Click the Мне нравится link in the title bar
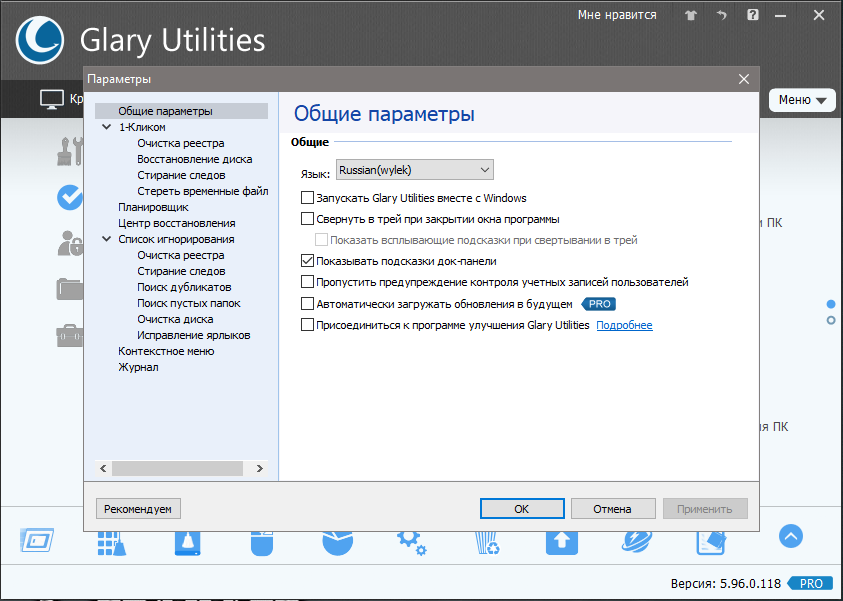 click(617, 15)
